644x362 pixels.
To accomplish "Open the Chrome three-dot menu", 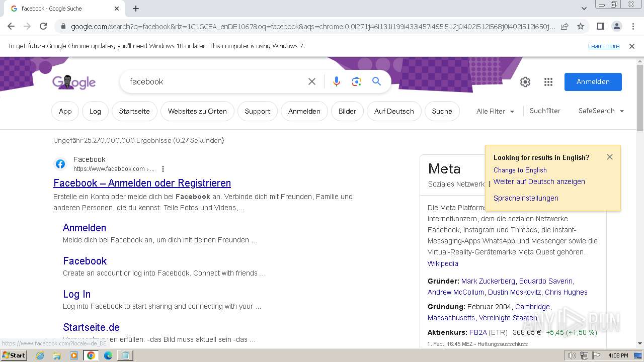I will [632, 26].
